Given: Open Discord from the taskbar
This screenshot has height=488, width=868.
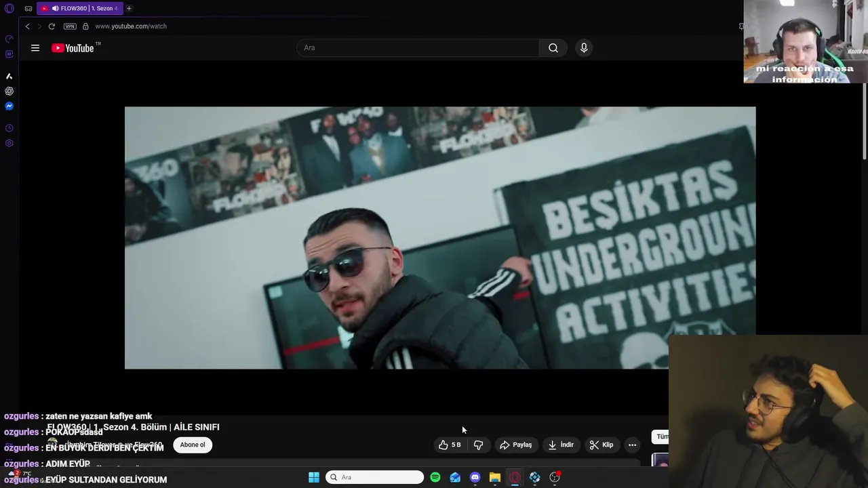Looking at the screenshot, I should tap(475, 477).
